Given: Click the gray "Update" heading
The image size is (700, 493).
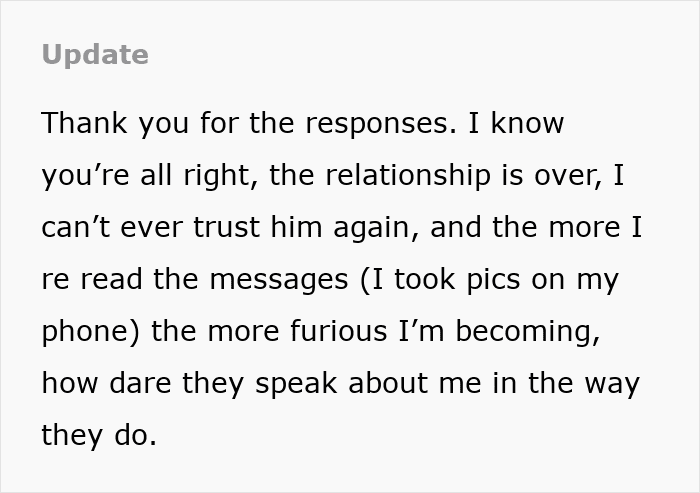Looking at the screenshot, I should (x=95, y=56).
